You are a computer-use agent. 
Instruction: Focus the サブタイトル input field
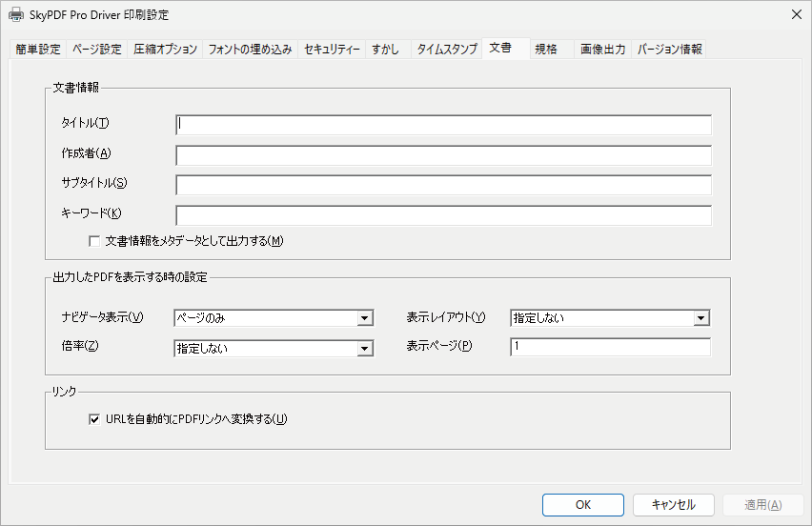[444, 185]
